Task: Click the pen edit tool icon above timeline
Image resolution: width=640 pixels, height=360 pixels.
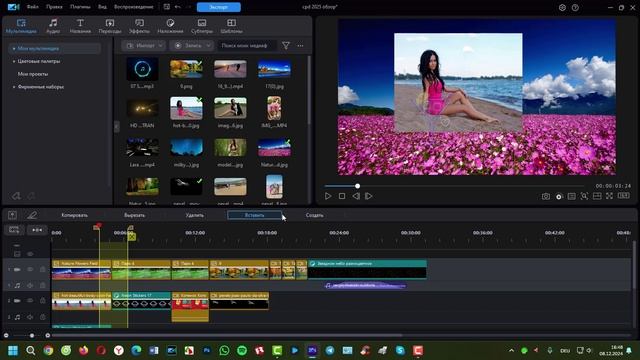Action: pos(32,215)
